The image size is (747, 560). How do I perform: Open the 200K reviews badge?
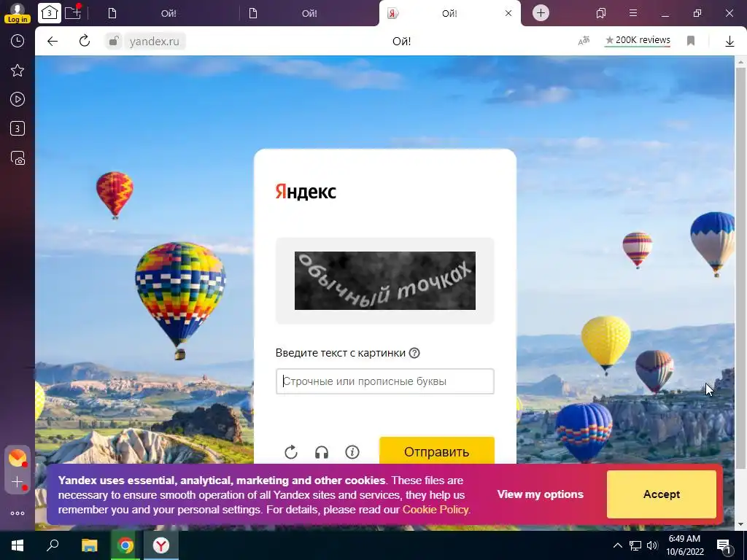pos(638,41)
